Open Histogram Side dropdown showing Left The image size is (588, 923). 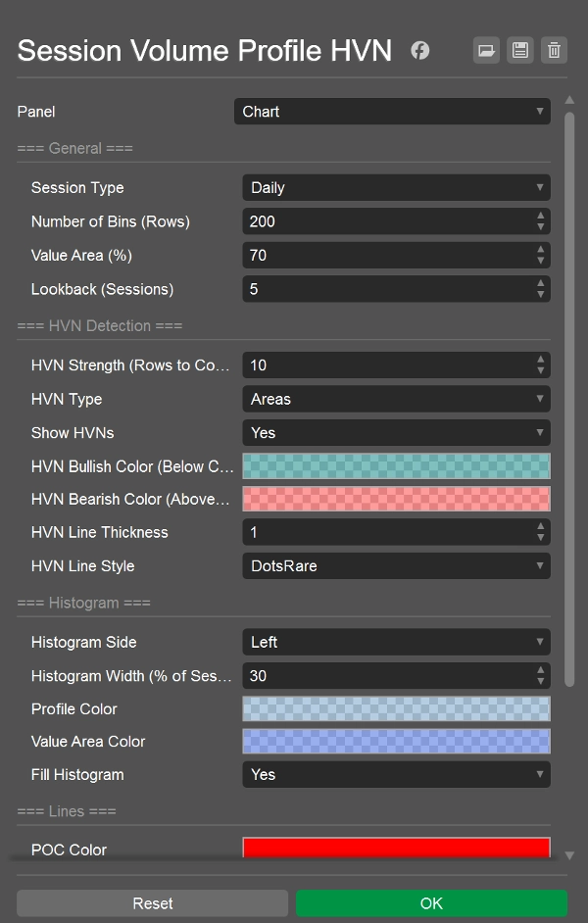396,642
